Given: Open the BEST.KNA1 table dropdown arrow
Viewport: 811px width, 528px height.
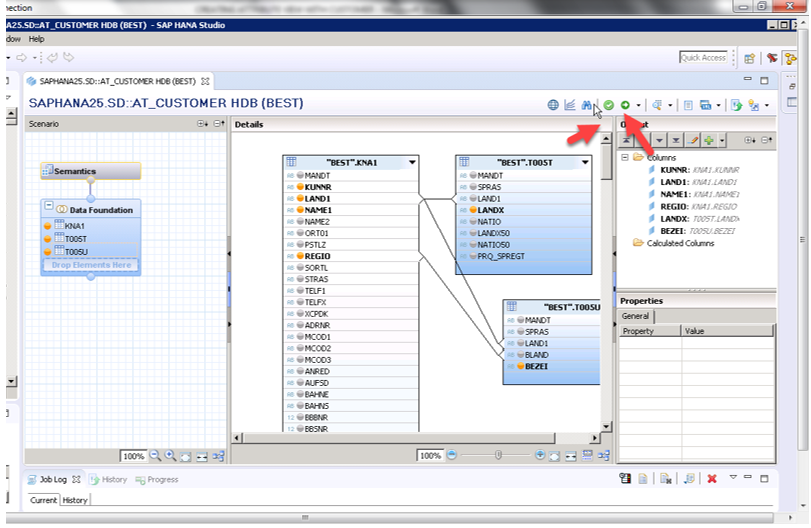Looking at the screenshot, I should click(x=412, y=162).
